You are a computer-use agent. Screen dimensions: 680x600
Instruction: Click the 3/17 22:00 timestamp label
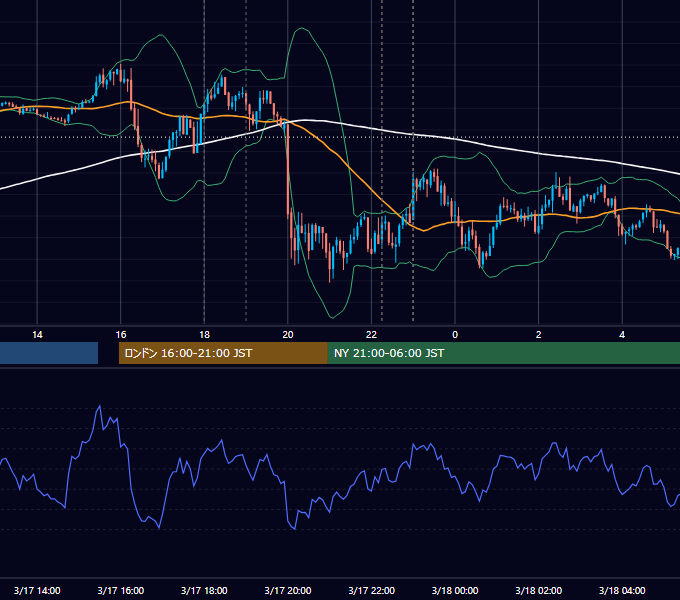371,590
